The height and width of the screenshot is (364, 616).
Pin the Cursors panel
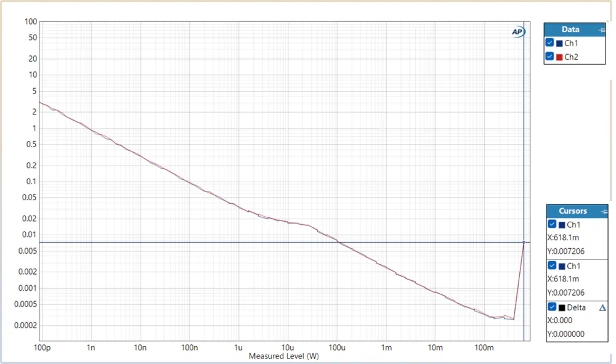pyautogui.click(x=604, y=211)
